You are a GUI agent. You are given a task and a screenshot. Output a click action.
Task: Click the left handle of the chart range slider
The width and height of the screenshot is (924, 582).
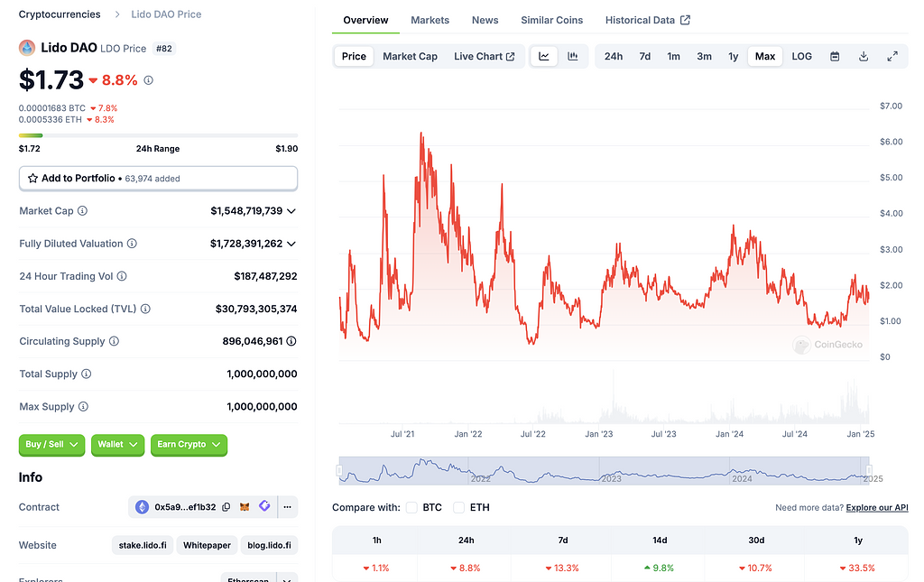pos(340,470)
